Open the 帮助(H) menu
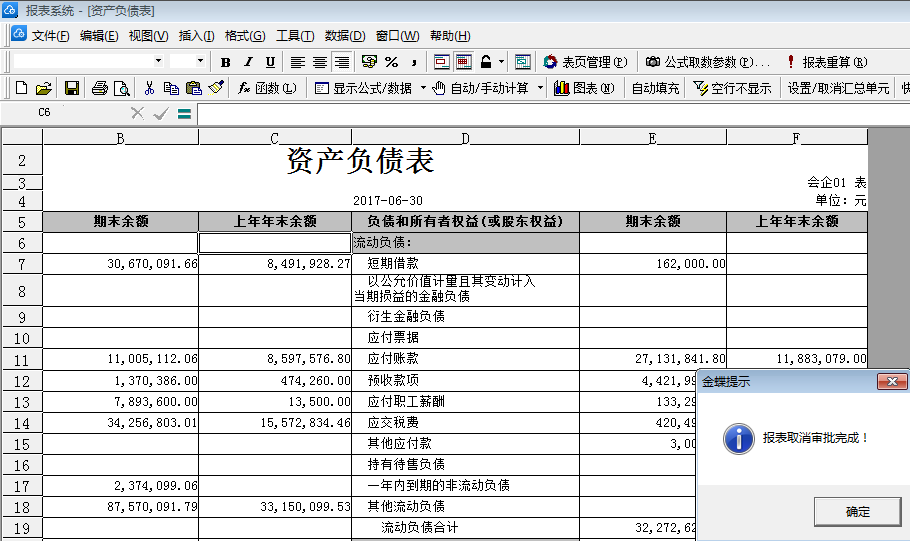 (450, 36)
